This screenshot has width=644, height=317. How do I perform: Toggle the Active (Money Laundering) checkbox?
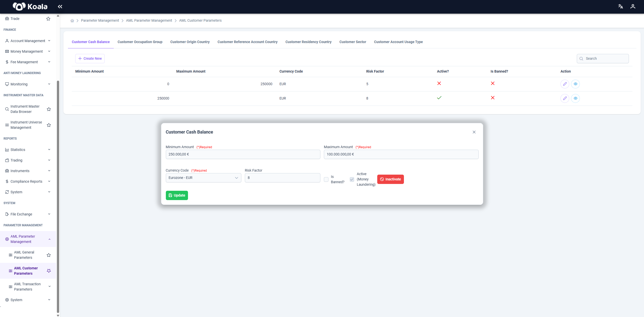(x=352, y=179)
